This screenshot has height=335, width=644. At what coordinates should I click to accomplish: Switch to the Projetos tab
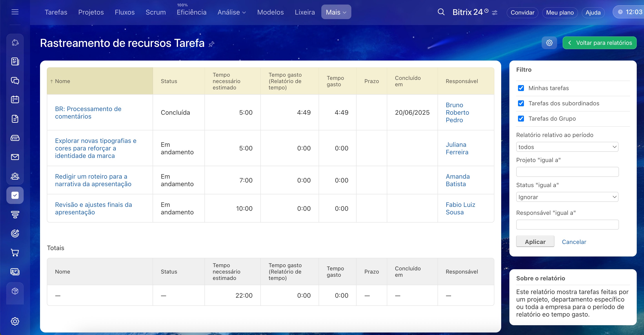click(x=91, y=12)
